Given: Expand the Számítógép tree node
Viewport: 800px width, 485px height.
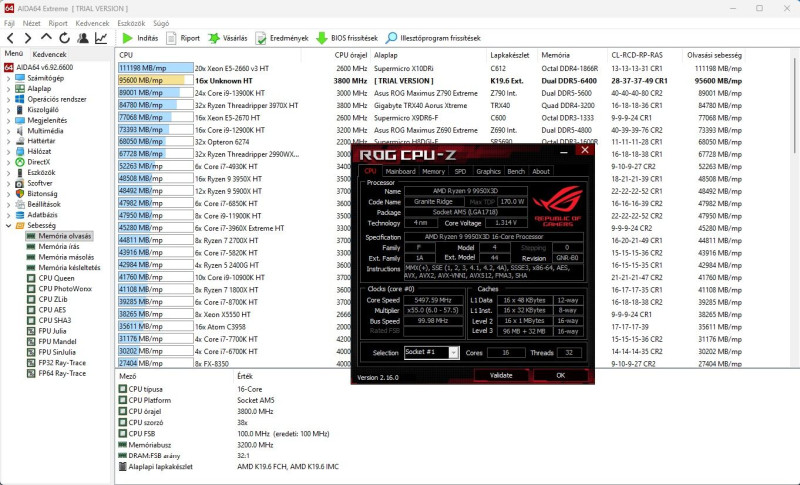Looking at the screenshot, I should (x=8, y=78).
